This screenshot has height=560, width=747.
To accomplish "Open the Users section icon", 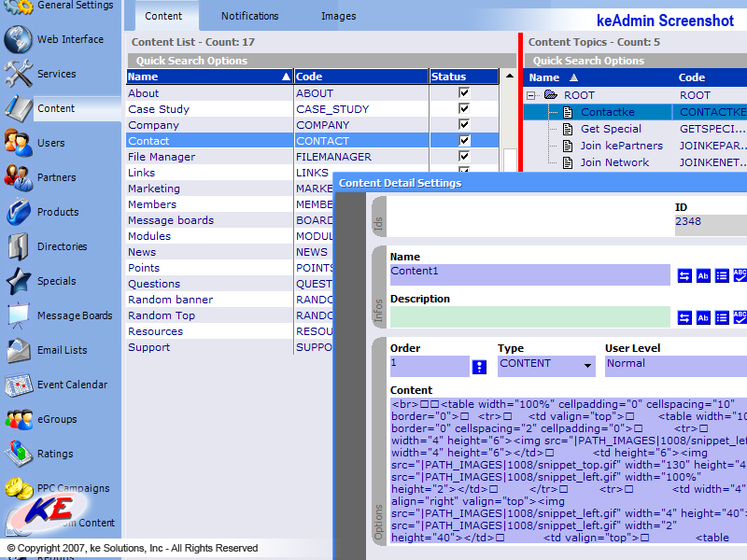I will [x=18, y=143].
